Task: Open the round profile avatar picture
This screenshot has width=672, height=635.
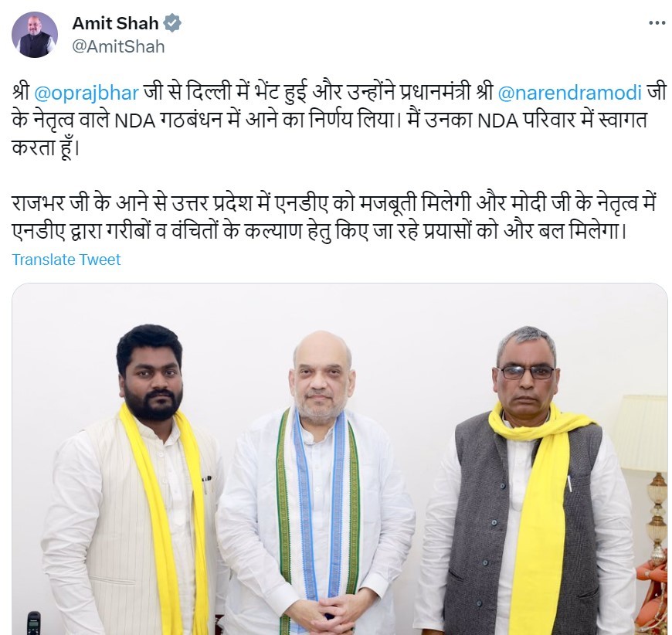Action: tap(35, 35)
